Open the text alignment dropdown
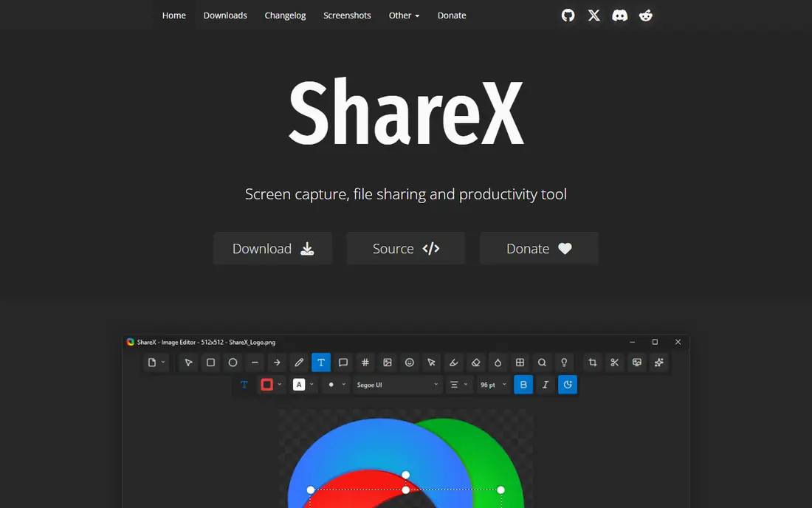The width and height of the screenshot is (812, 508). 459,385
